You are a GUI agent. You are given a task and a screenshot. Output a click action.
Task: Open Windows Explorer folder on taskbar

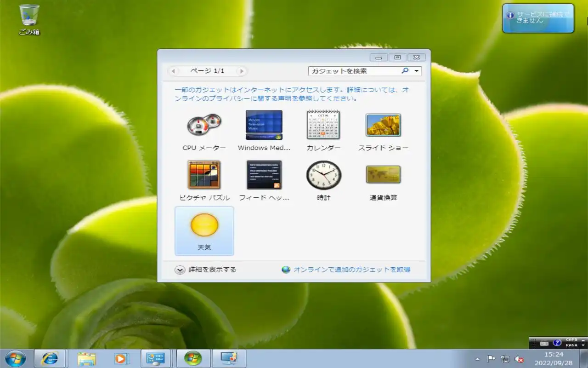[86, 358]
